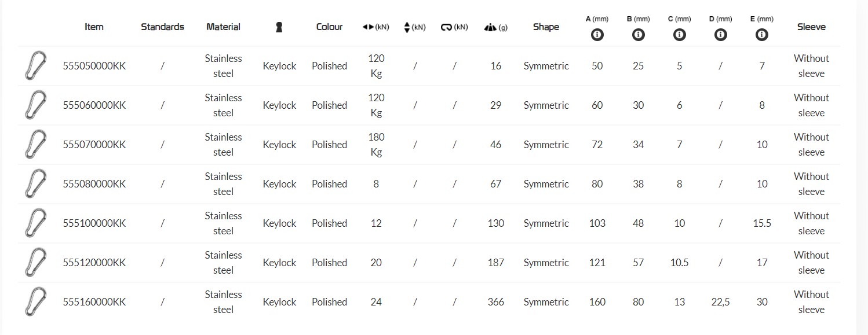Click the gate type keyhole header icon
The image size is (868, 335).
(279, 27)
